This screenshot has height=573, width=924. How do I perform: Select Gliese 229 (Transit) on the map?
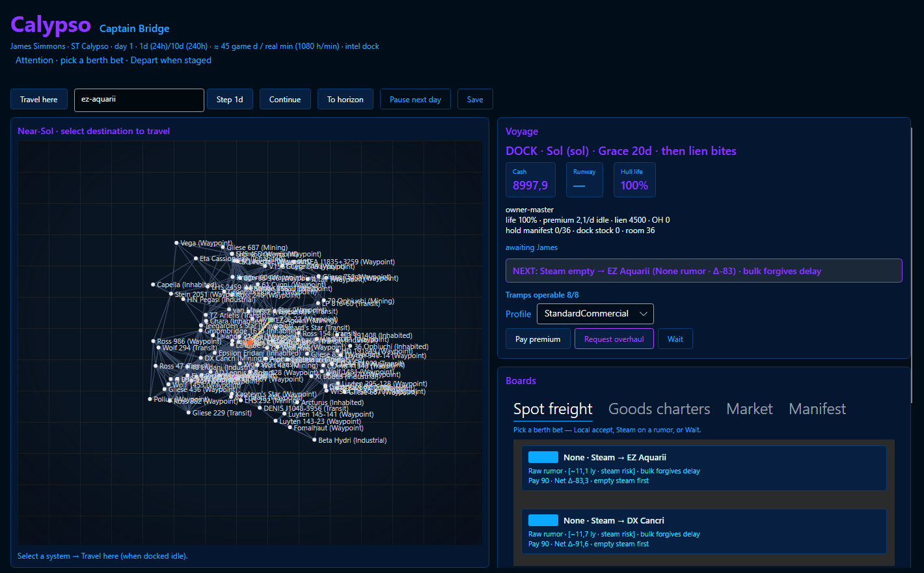pyautogui.click(x=189, y=413)
